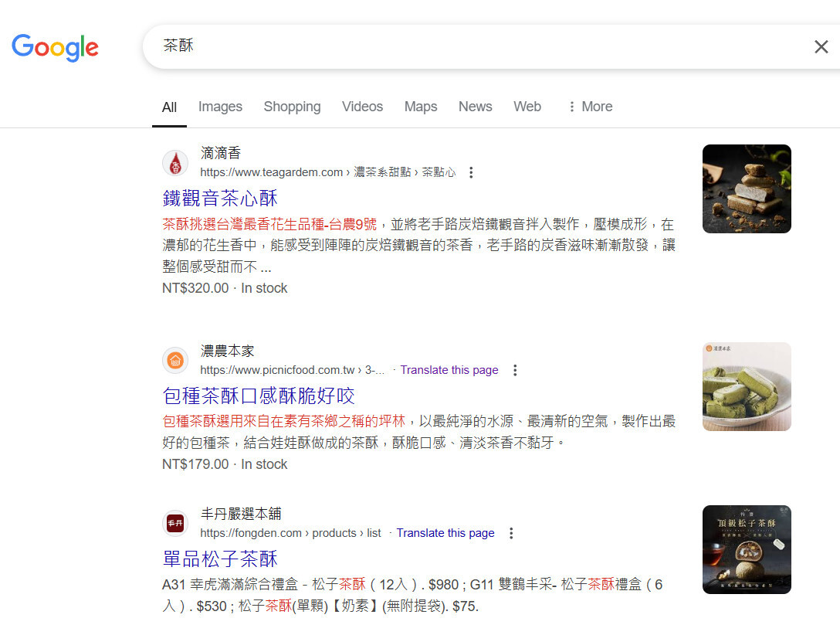
Task: Open the 單品松子茶酥 result link
Action: tap(220, 559)
